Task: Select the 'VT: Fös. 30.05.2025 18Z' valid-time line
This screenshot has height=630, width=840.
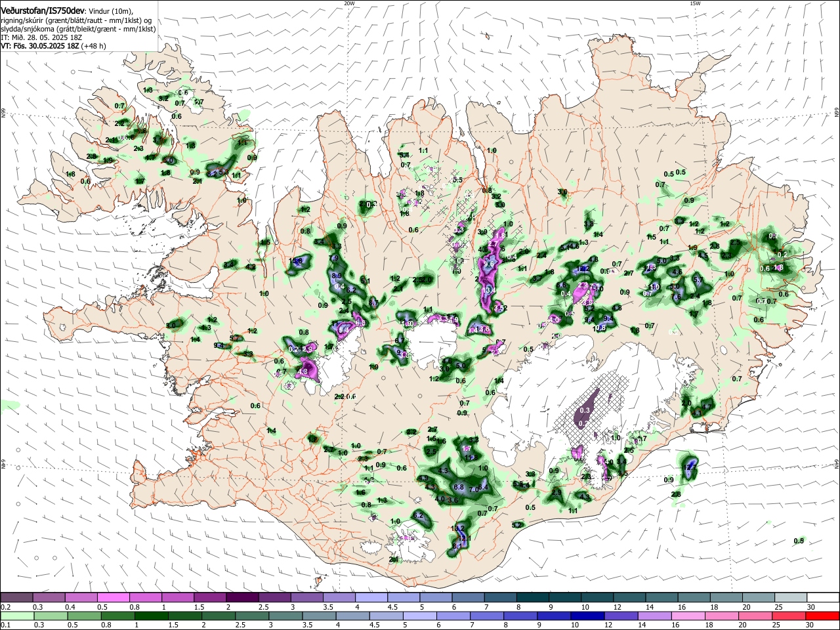Action: point(40,46)
